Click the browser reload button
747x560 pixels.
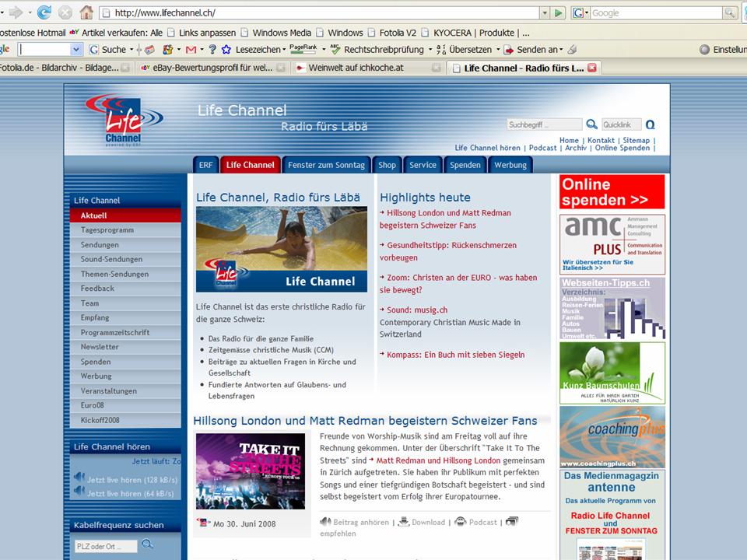[44, 12]
